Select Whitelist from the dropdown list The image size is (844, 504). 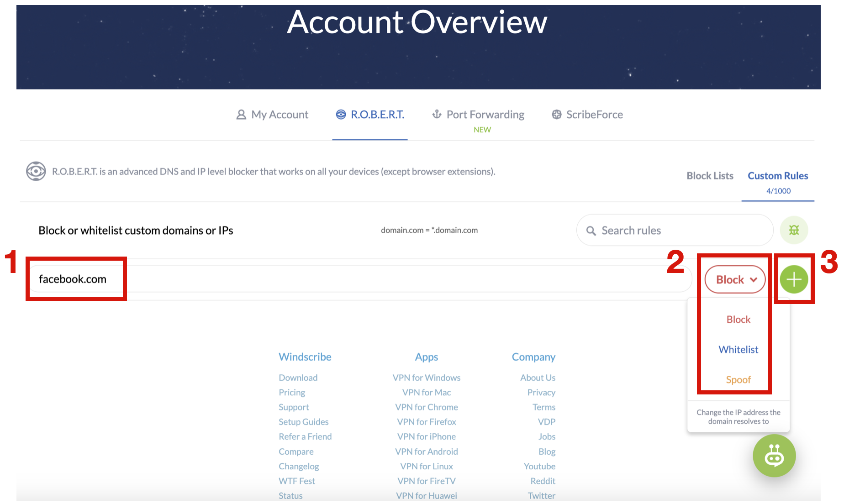[738, 350]
